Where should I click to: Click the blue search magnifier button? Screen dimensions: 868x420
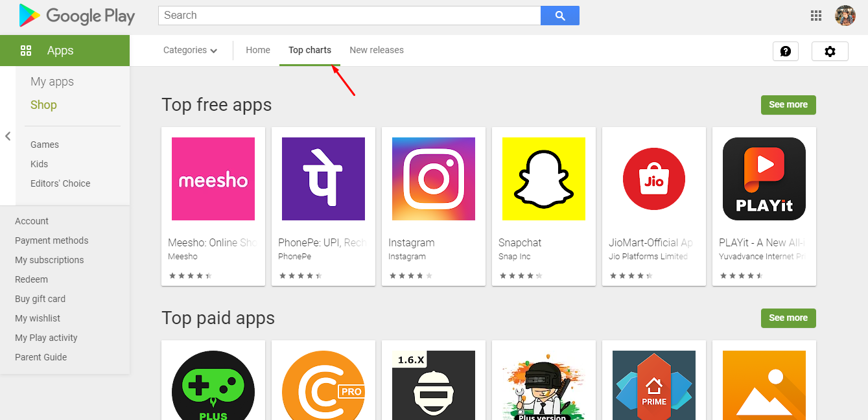pos(560,16)
